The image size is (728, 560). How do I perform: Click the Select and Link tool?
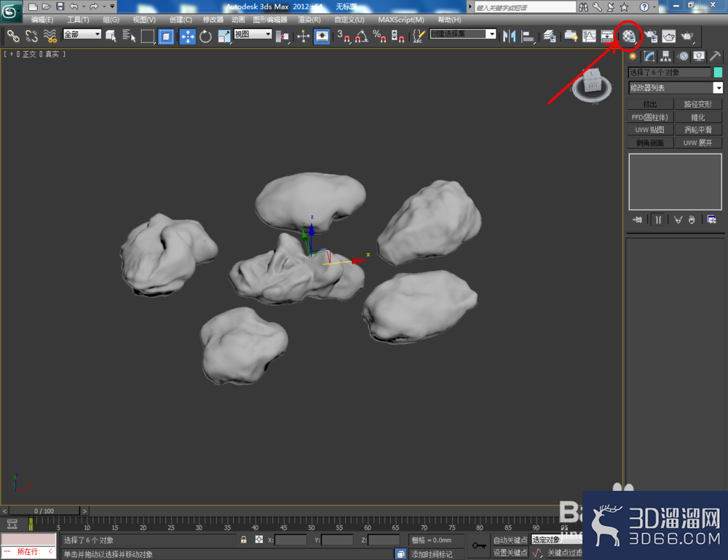(x=13, y=36)
